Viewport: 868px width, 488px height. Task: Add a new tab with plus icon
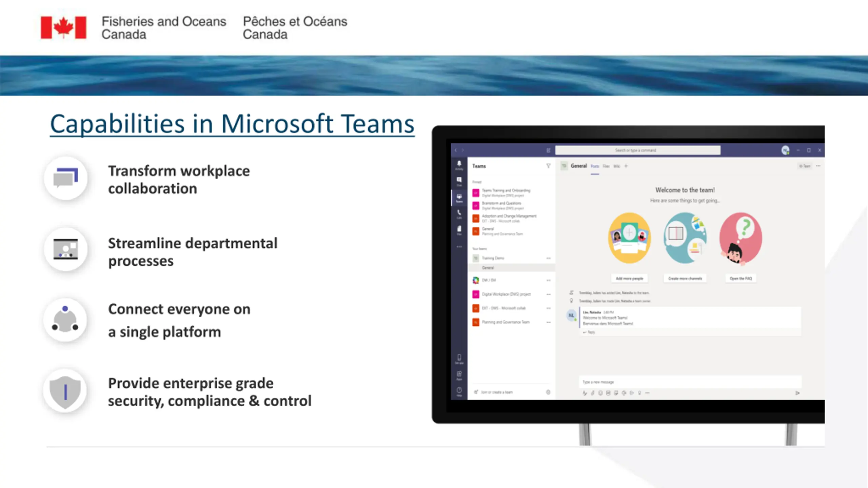click(x=626, y=166)
